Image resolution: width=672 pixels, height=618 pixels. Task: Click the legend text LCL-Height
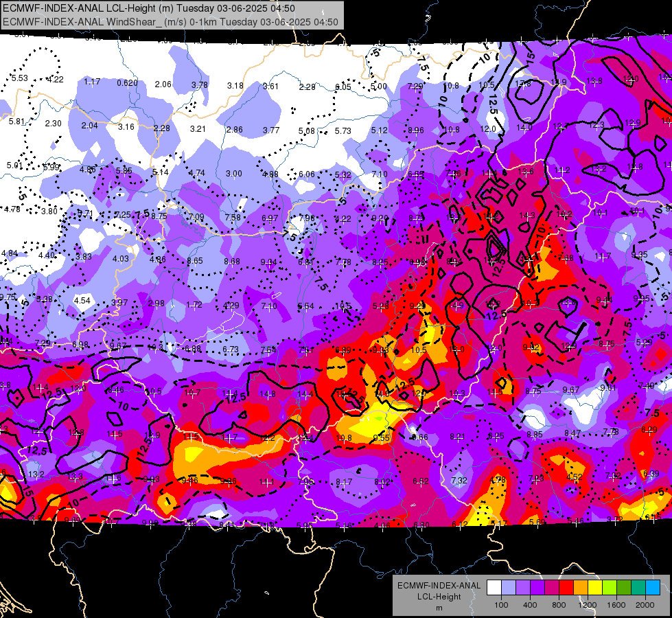[439, 597]
